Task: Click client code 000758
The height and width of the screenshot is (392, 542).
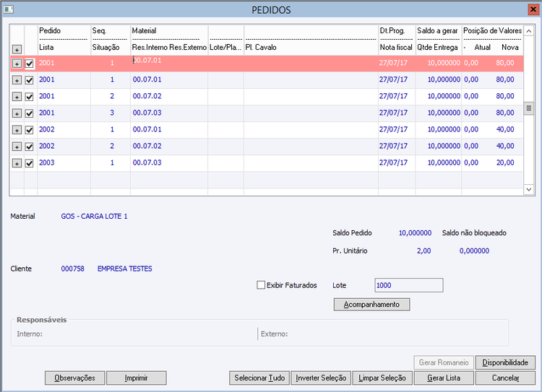Action: click(x=72, y=269)
